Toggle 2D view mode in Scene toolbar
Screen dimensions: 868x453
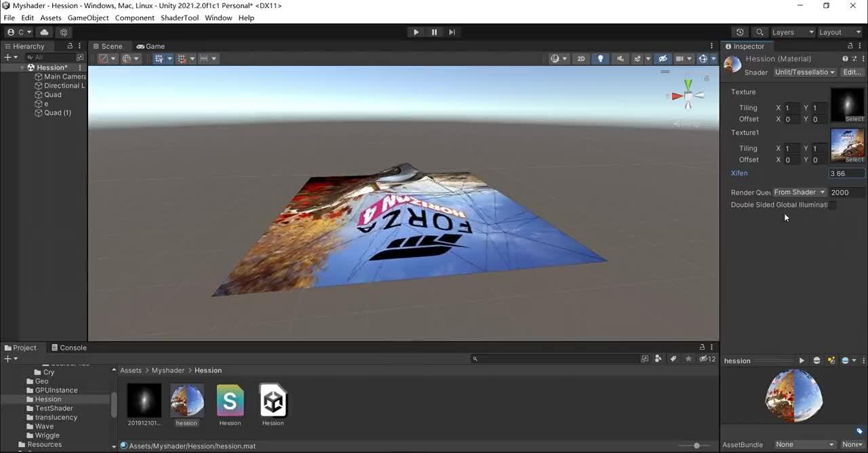(x=581, y=58)
